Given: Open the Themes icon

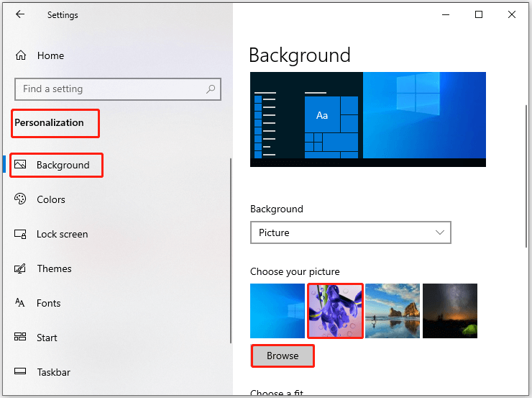Looking at the screenshot, I should click(x=20, y=268).
